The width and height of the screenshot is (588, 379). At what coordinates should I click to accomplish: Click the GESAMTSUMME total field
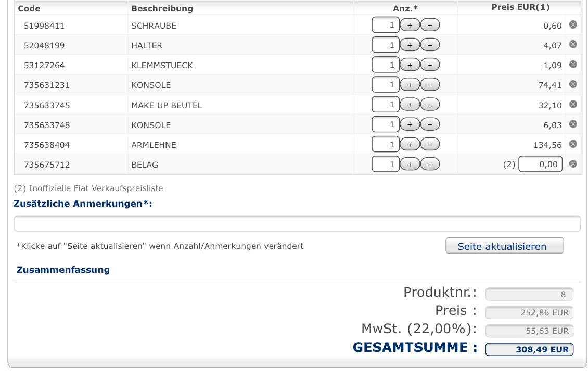[529, 349]
